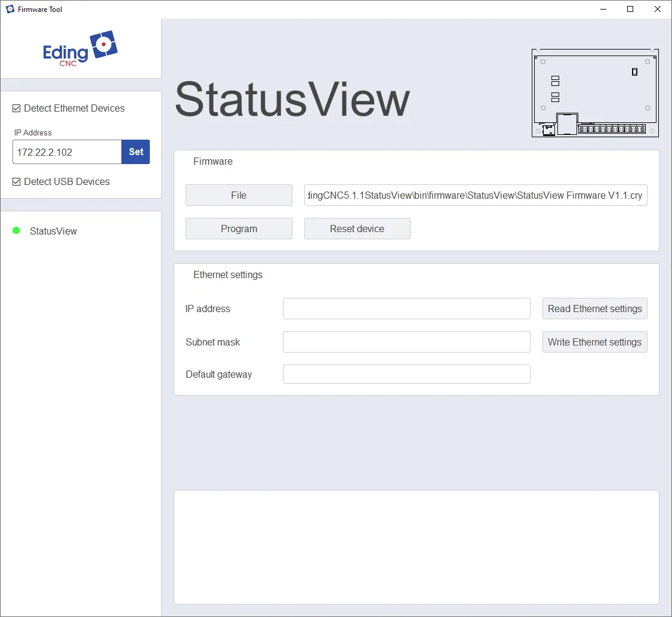Click Read Ethernet settings button
Screen dimensions: 672x617
(x=594, y=308)
